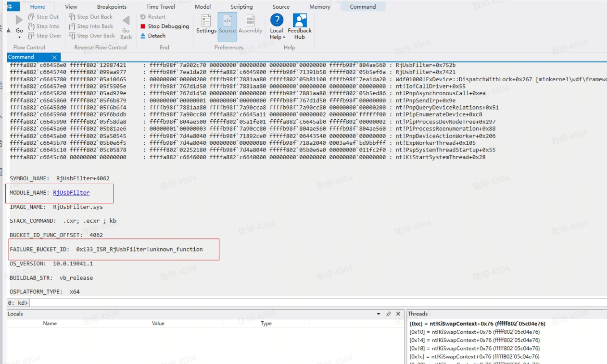
Task: Pin the Locals panel
Action: pyautogui.click(x=388, y=314)
